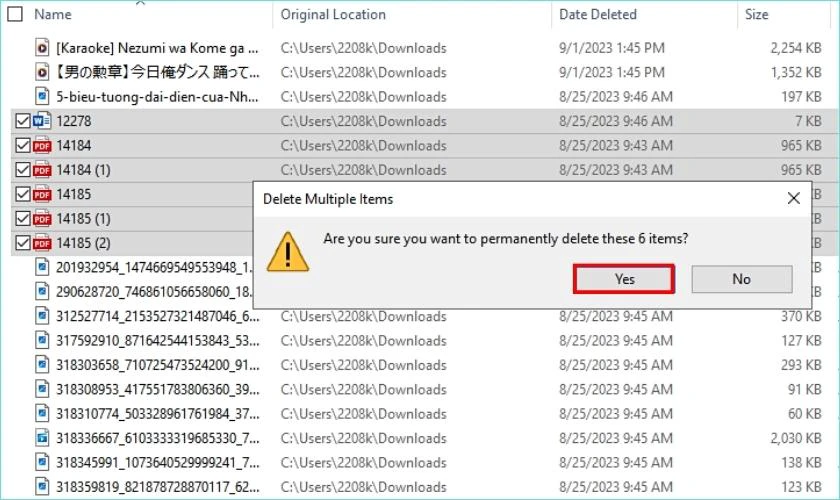Click the media icon of [Karaoke] Nezumi file

pos(42,48)
